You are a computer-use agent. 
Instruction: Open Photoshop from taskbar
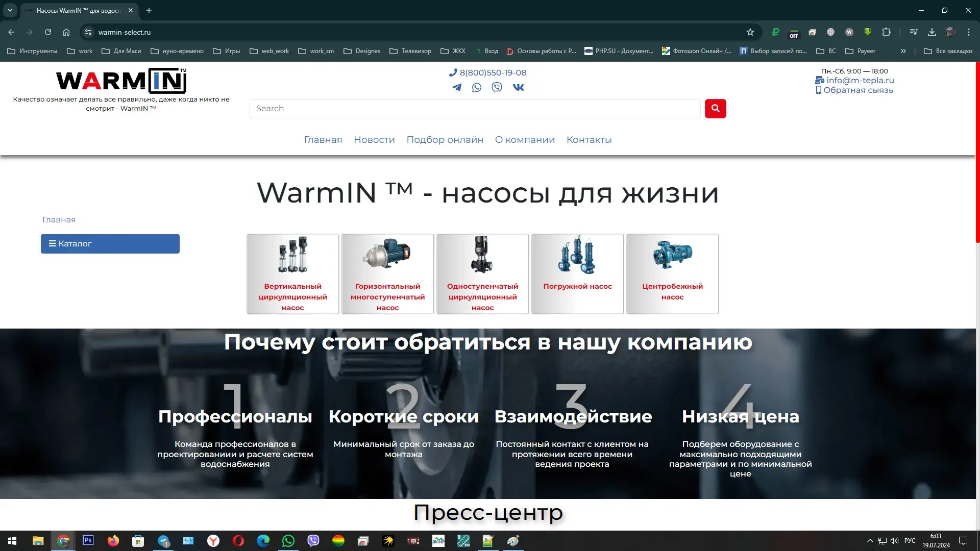[x=88, y=541]
